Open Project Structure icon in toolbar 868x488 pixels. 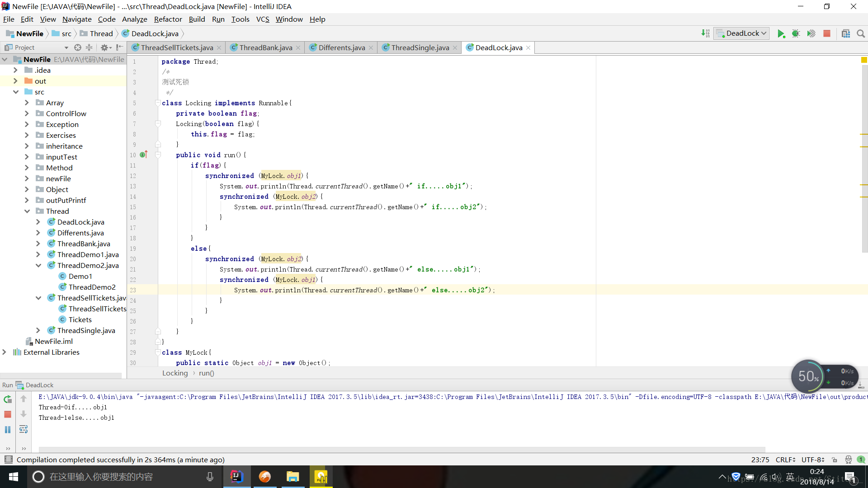click(x=846, y=33)
